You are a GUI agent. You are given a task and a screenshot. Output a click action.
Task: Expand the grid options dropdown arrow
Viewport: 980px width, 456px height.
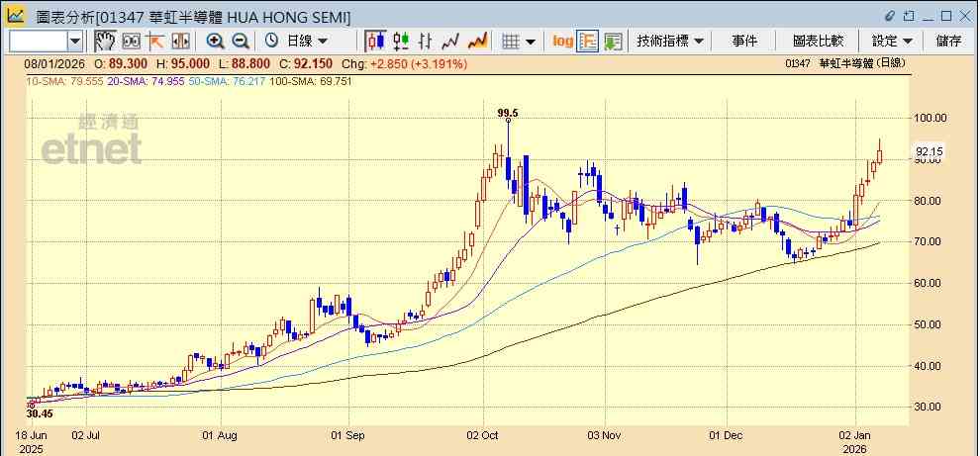[531, 42]
